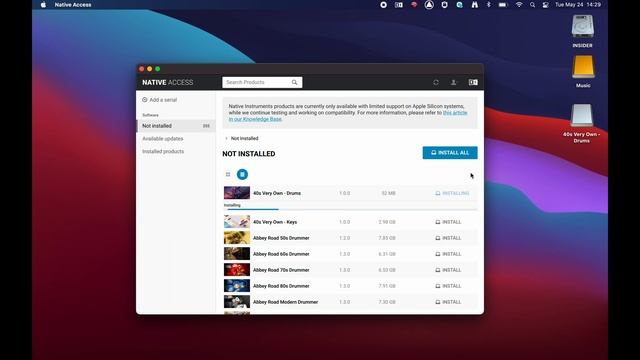
Task: Click the Wi-Fi icon in menu bar
Action: (x=519, y=5)
